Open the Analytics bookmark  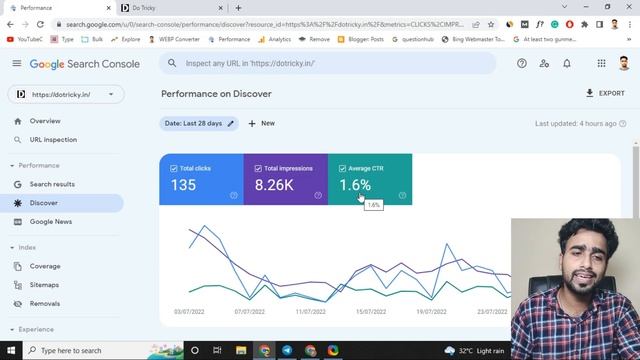pyautogui.click(x=275, y=39)
